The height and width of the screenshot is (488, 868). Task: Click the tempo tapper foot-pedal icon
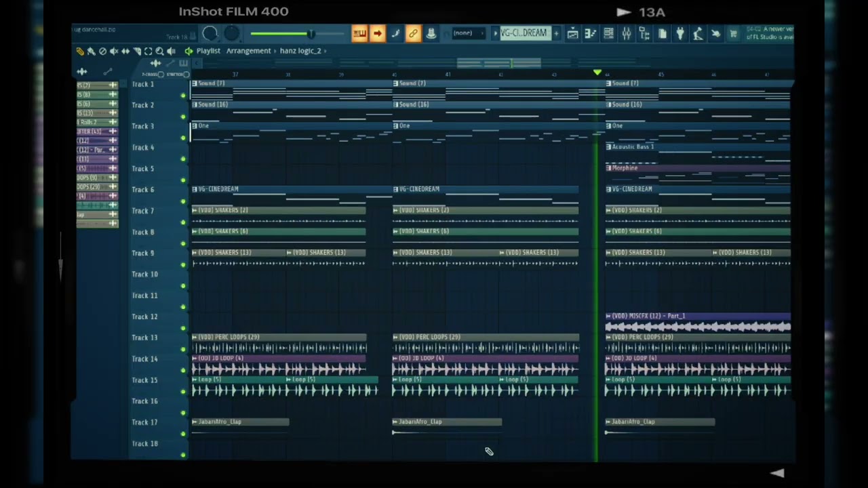click(x=697, y=33)
